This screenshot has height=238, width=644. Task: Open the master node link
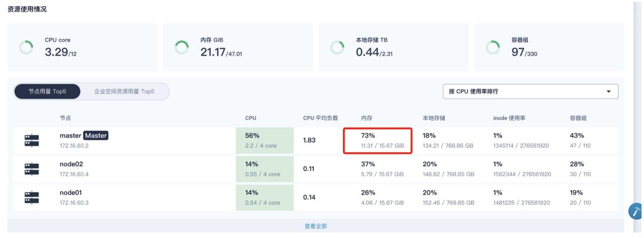pyautogui.click(x=70, y=135)
